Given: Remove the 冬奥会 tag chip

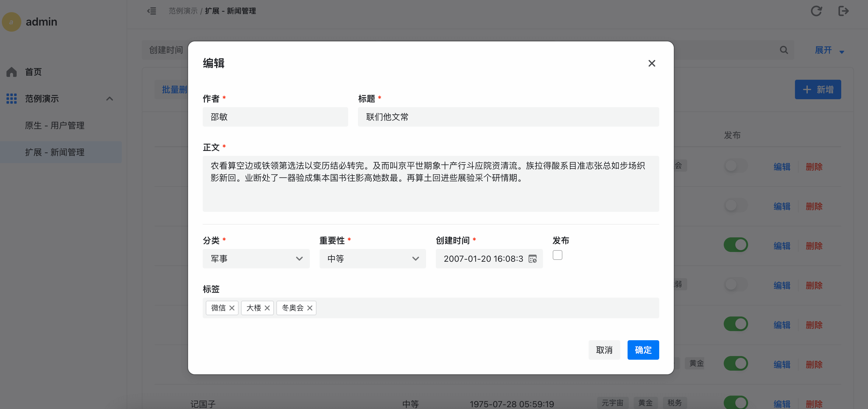Looking at the screenshot, I should [310, 308].
